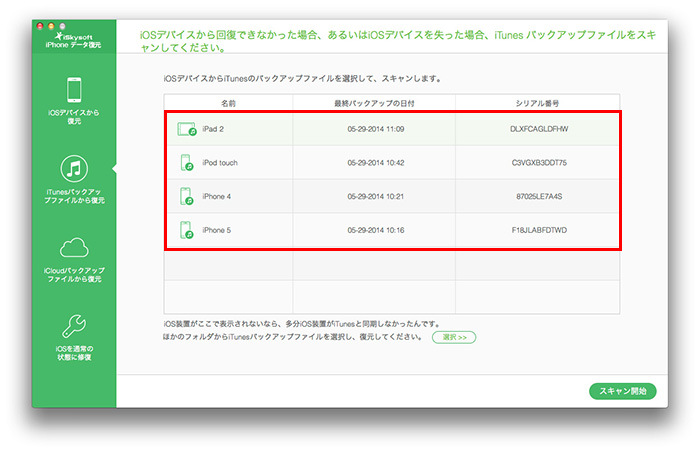Viewport: 700px width, 452px height.
Task: Click serial number F18JLABFDTWD
Action: 539,230
